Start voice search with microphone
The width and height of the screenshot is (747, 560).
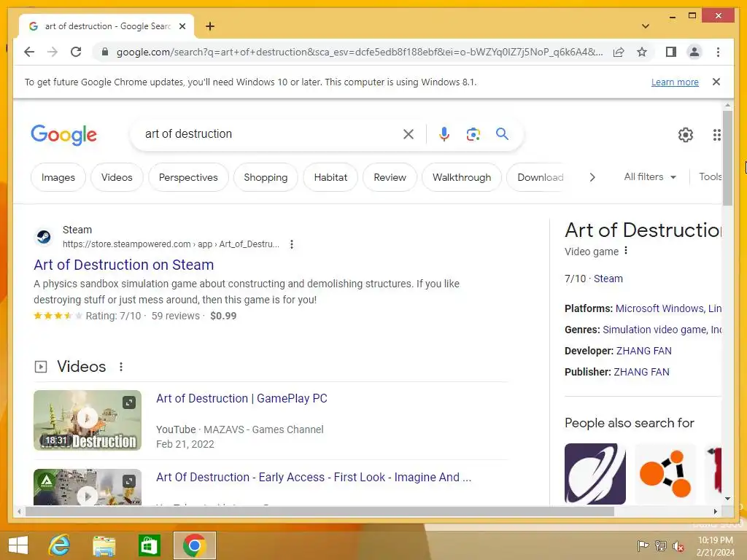pos(444,134)
